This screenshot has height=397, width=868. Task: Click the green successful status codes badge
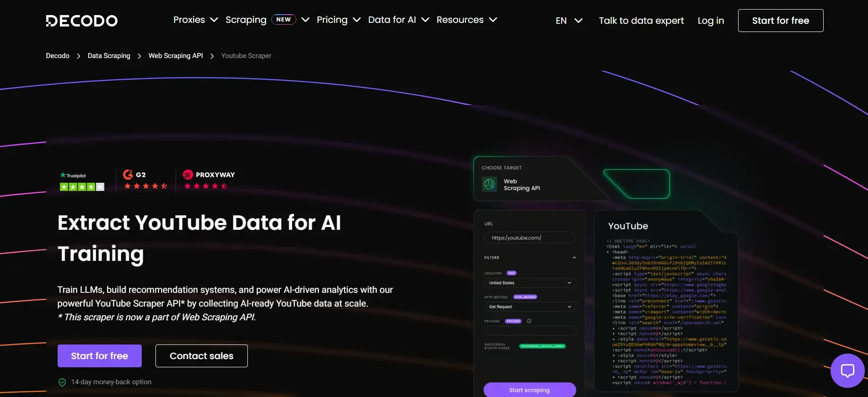pos(542,346)
